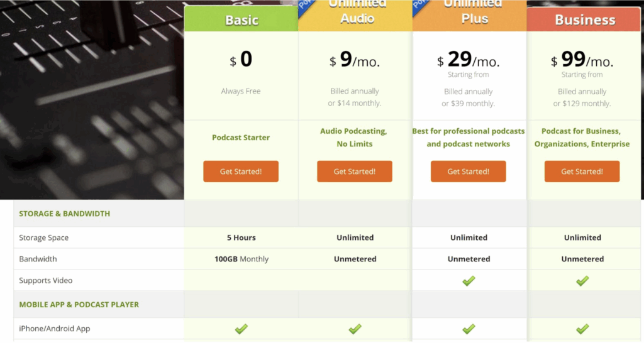Select the orange Unlimited Plus plan header
The height and width of the screenshot is (343, 644).
(474, 18)
